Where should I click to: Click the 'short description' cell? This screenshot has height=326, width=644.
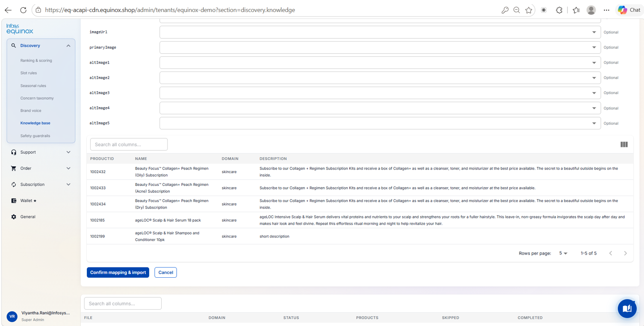tap(274, 236)
